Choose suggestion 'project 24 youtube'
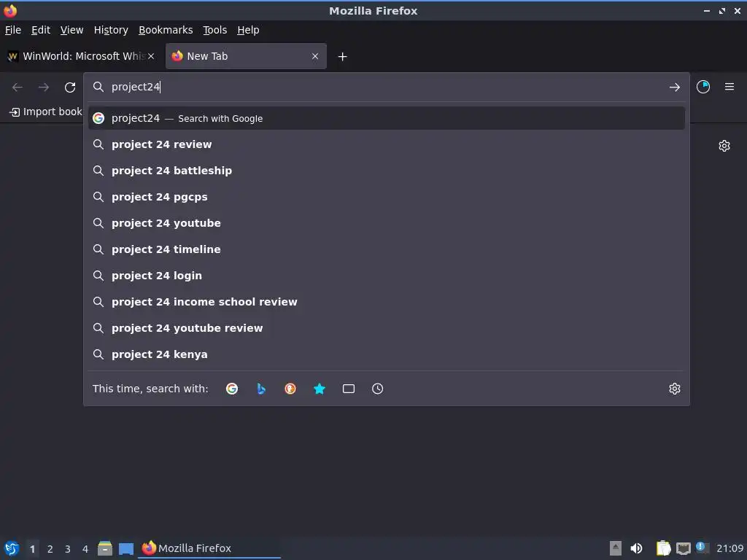Screen dimensions: 747x560 tap(387, 223)
